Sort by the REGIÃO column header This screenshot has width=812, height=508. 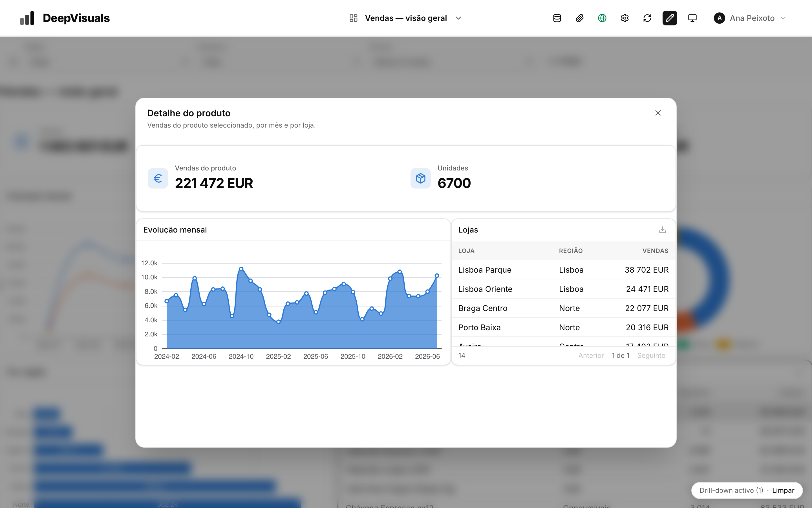click(x=571, y=251)
